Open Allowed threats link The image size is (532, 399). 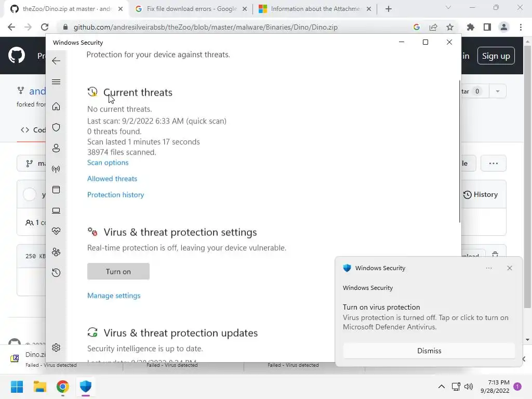[x=112, y=179]
